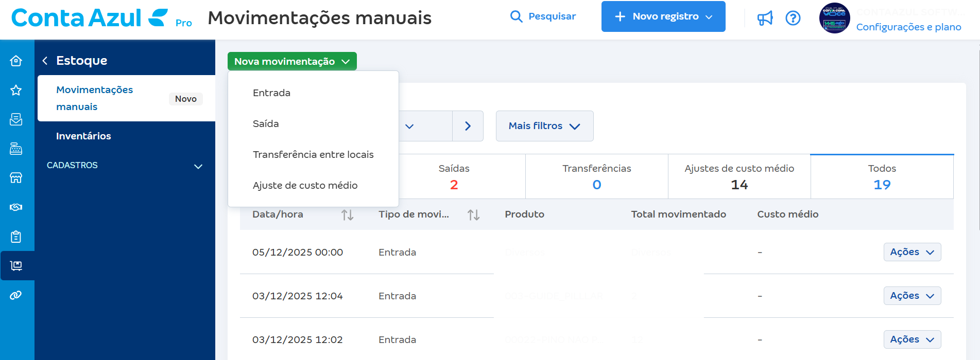The image size is (980, 360).
Task: Click the Novo badge beside Movimentações manuais
Action: coord(186,99)
